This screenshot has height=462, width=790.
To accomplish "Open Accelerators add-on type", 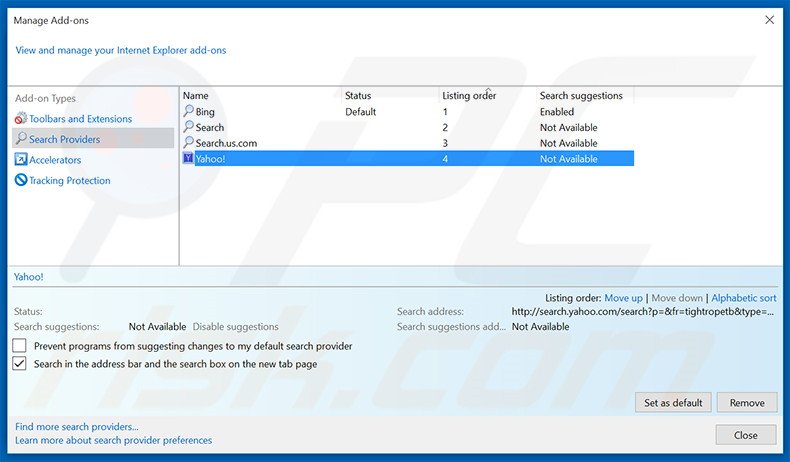I will click(x=55, y=160).
